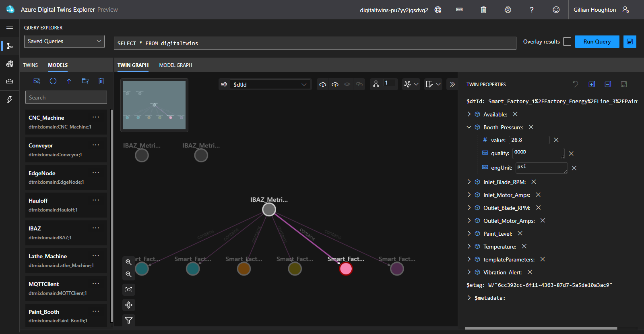Click the filter icon in graph
This screenshot has width=644, height=334.
coord(129,320)
